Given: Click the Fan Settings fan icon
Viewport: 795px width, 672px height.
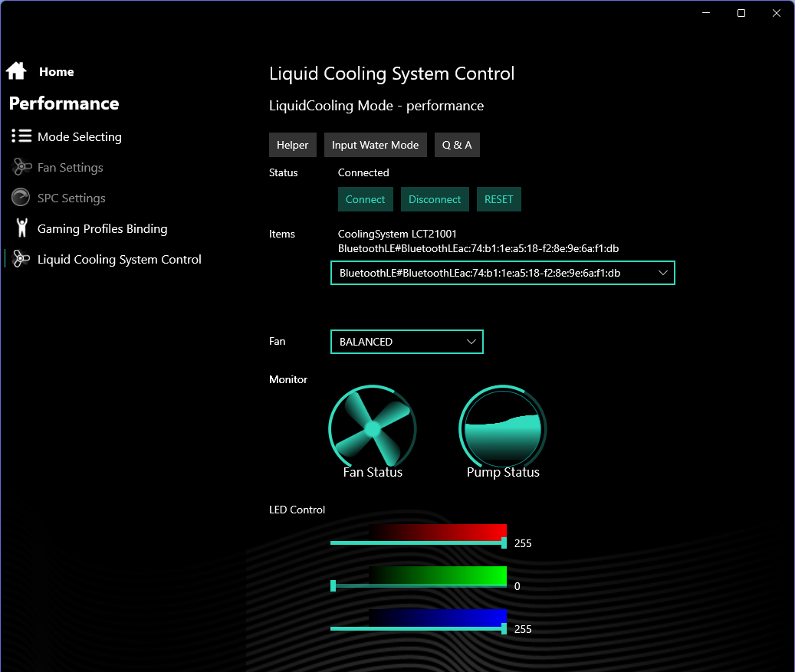Looking at the screenshot, I should tap(21, 167).
